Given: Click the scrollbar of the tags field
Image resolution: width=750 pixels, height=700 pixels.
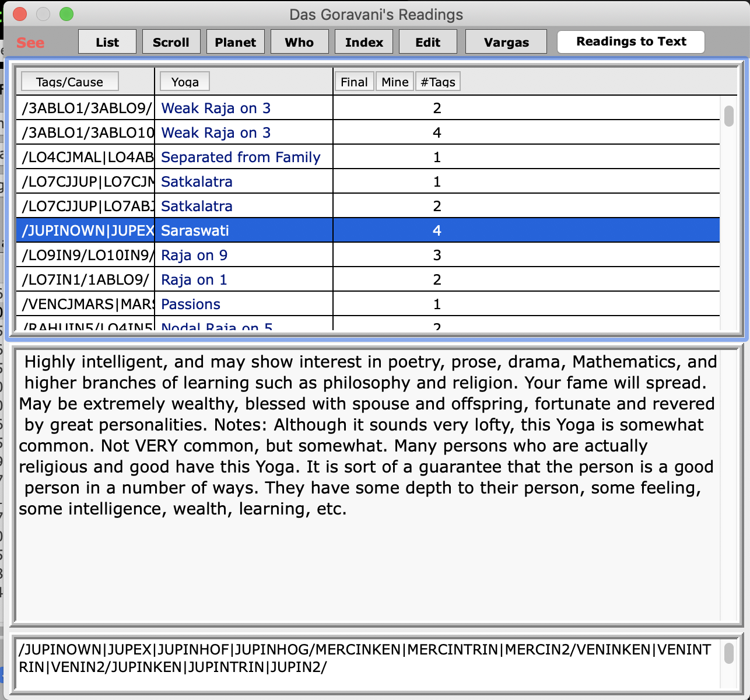Looking at the screenshot, I should (x=728, y=653).
